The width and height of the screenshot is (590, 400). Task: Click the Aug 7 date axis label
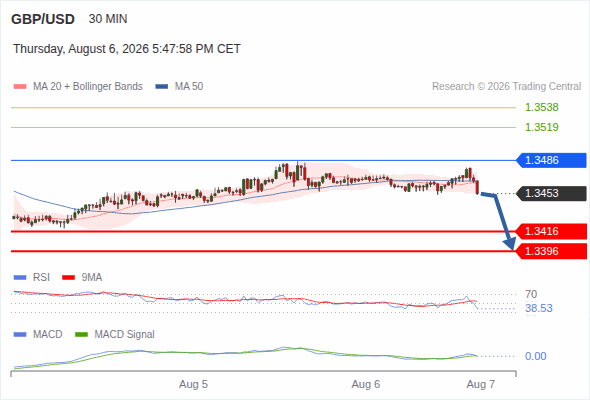481,385
